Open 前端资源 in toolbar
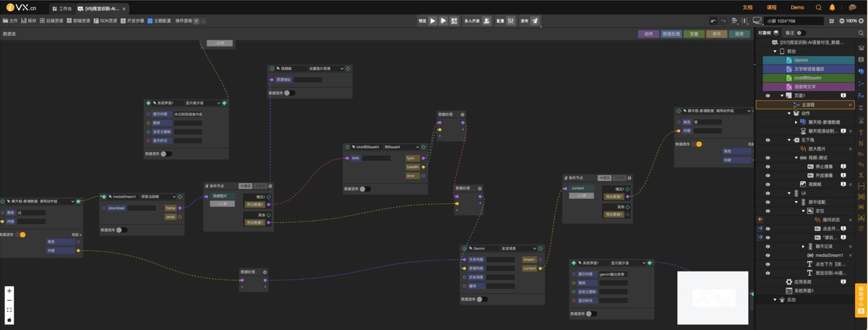This screenshot has width=868, height=330. (79, 21)
